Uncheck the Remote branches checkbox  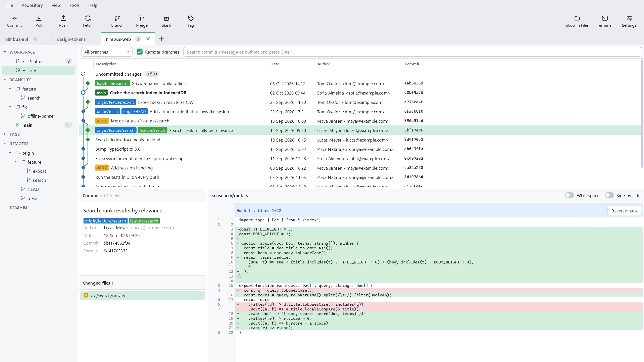[140, 52]
